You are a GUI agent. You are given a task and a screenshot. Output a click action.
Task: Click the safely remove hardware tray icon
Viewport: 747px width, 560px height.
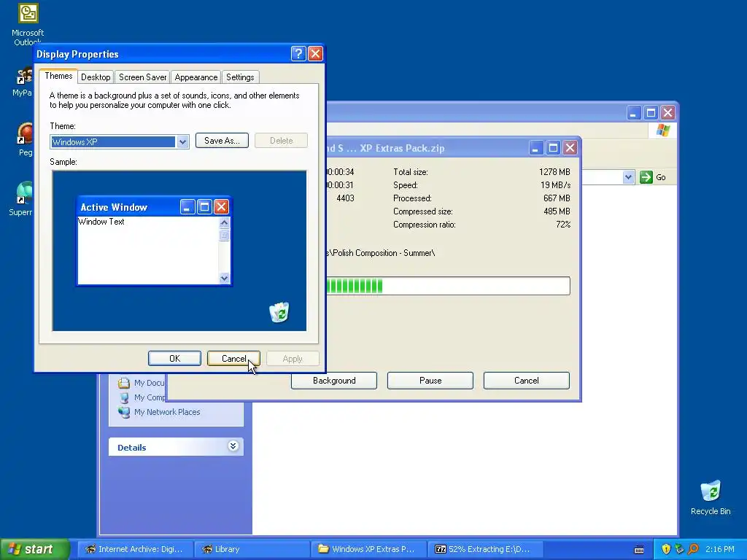pos(679,549)
